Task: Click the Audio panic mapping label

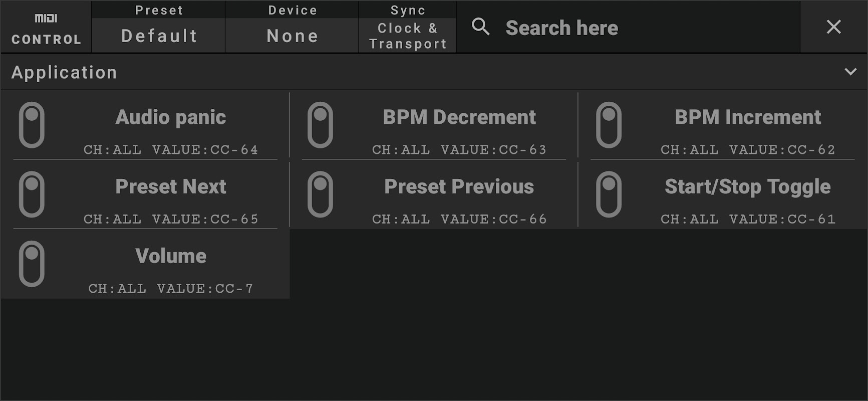Action: click(171, 117)
